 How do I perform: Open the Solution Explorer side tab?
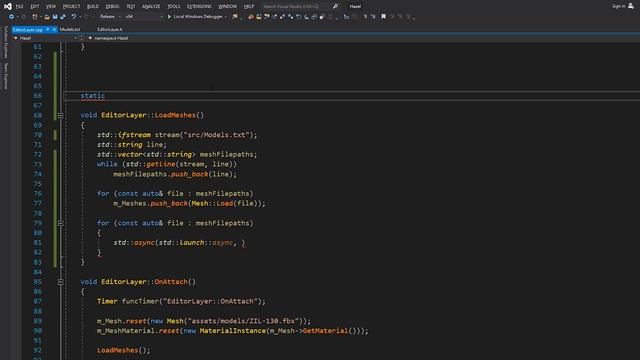pyautogui.click(x=5, y=42)
